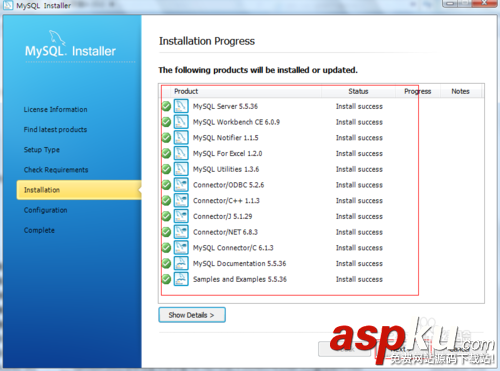This screenshot has height=371, width=500.
Task: Click Install success status for Connector/NET
Action: (359, 232)
